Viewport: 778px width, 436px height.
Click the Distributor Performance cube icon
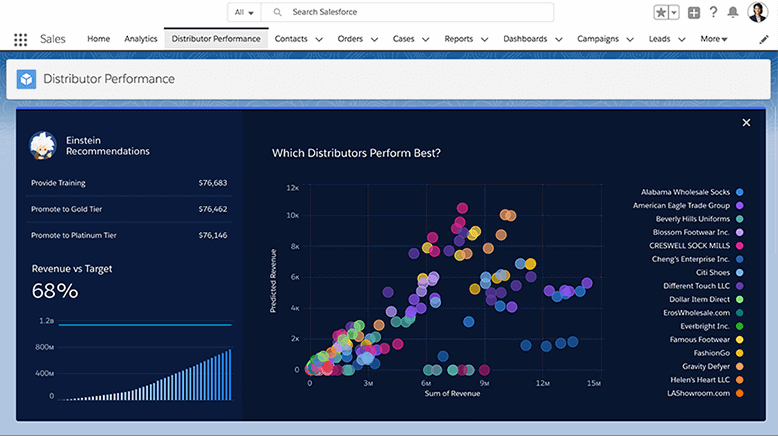point(26,79)
